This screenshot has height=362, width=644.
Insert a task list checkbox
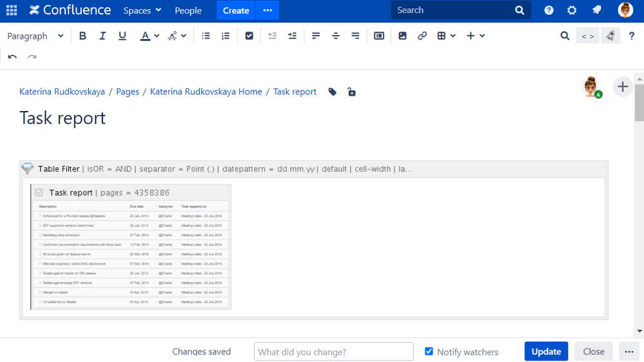pyautogui.click(x=249, y=36)
